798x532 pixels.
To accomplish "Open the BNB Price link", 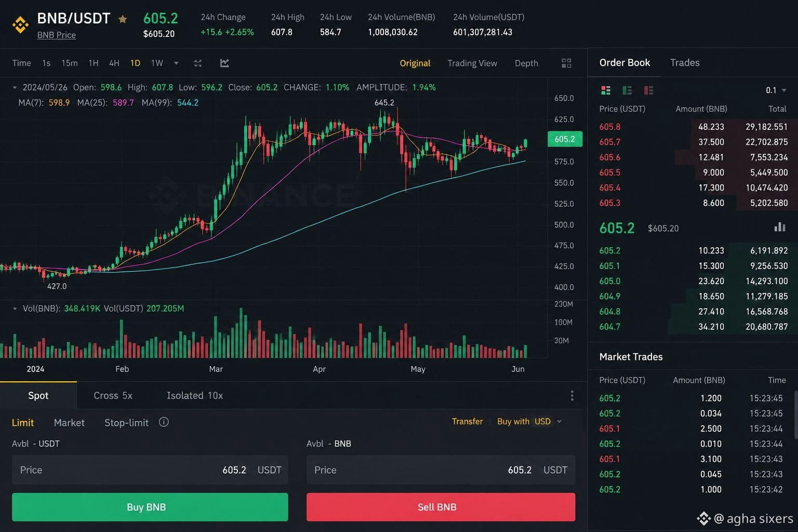I will click(57, 35).
